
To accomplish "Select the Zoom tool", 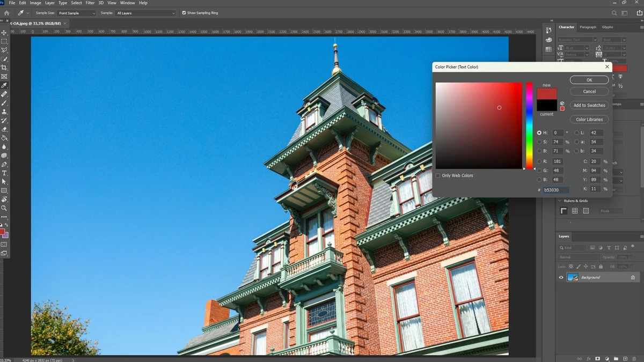I will [x=4, y=208].
